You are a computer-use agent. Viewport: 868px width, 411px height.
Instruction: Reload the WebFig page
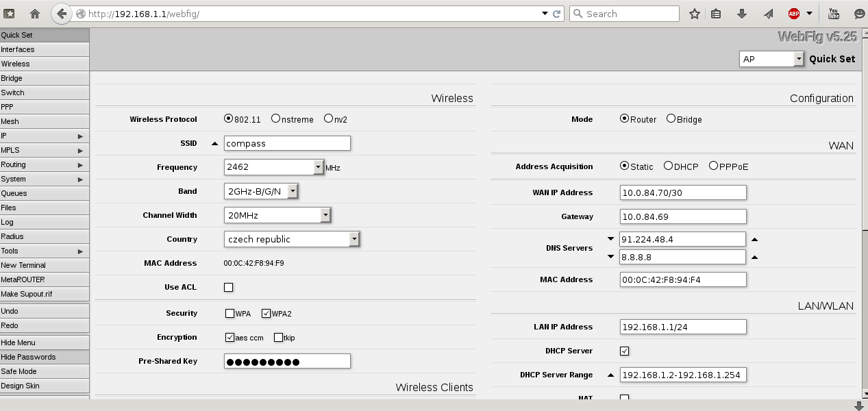[557, 14]
